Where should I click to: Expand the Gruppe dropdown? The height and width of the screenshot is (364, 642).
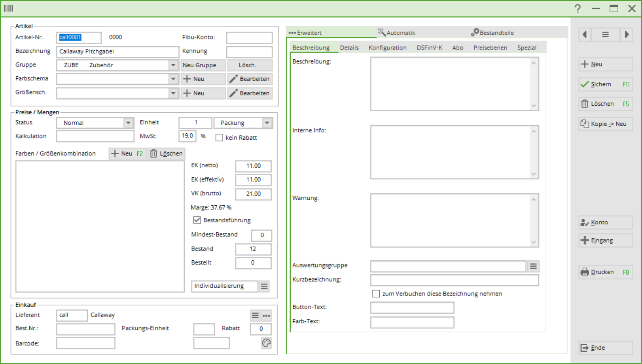tap(173, 65)
